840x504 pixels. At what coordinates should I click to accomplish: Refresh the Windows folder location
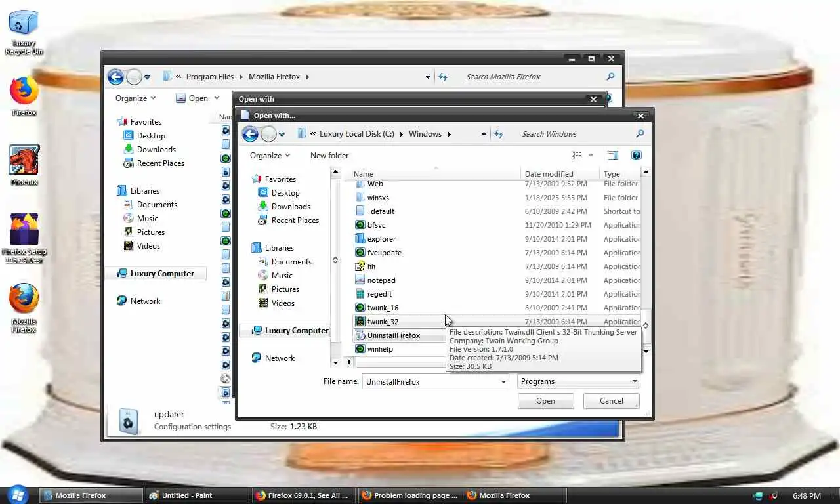pos(499,134)
